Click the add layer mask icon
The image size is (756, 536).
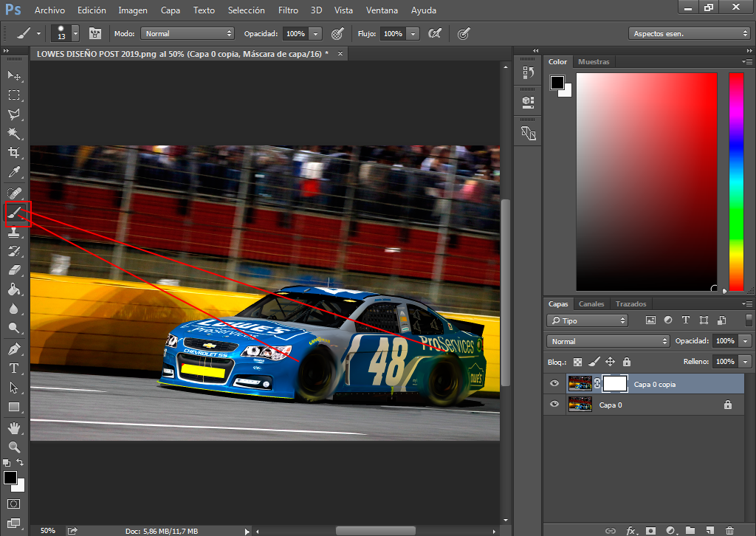pyautogui.click(x=650, y=530)
